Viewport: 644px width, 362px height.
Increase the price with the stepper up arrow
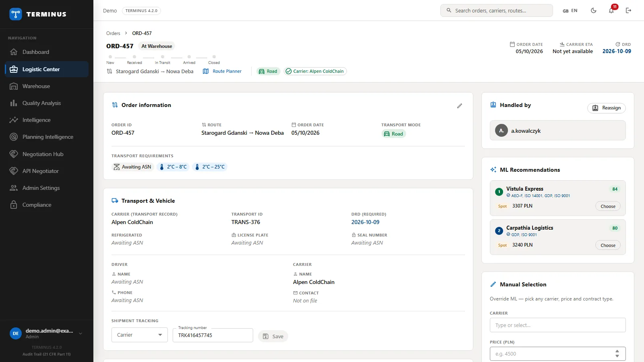617,352
